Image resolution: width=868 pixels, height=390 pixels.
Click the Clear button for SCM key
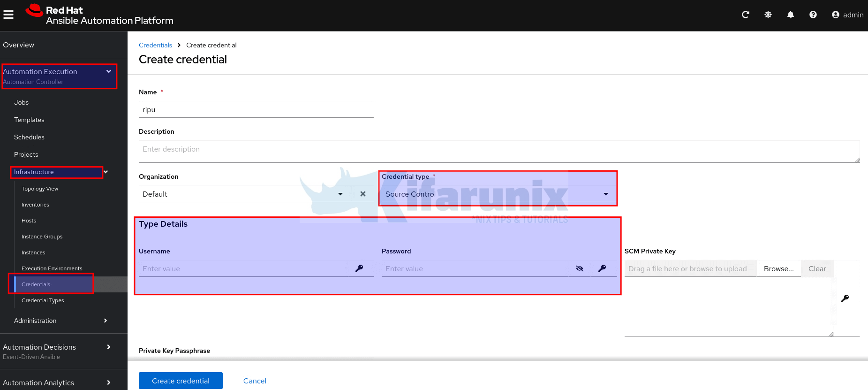817,268
